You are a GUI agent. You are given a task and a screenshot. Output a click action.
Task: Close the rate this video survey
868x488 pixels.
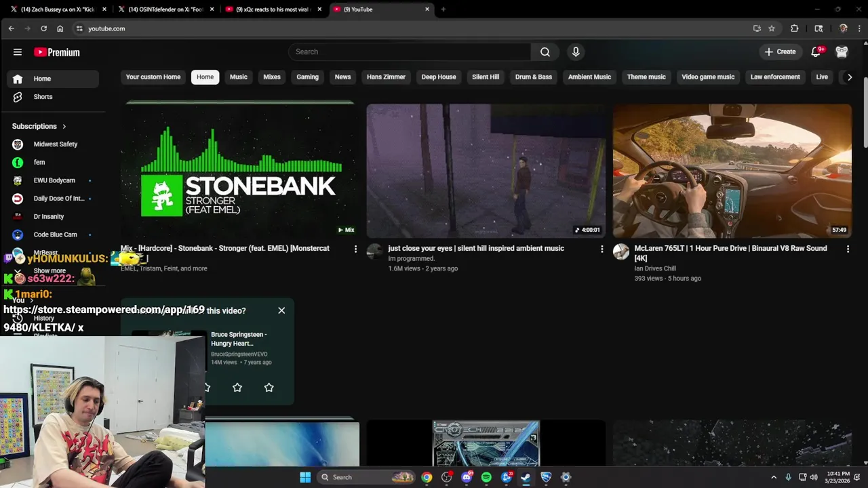[281, 310]
